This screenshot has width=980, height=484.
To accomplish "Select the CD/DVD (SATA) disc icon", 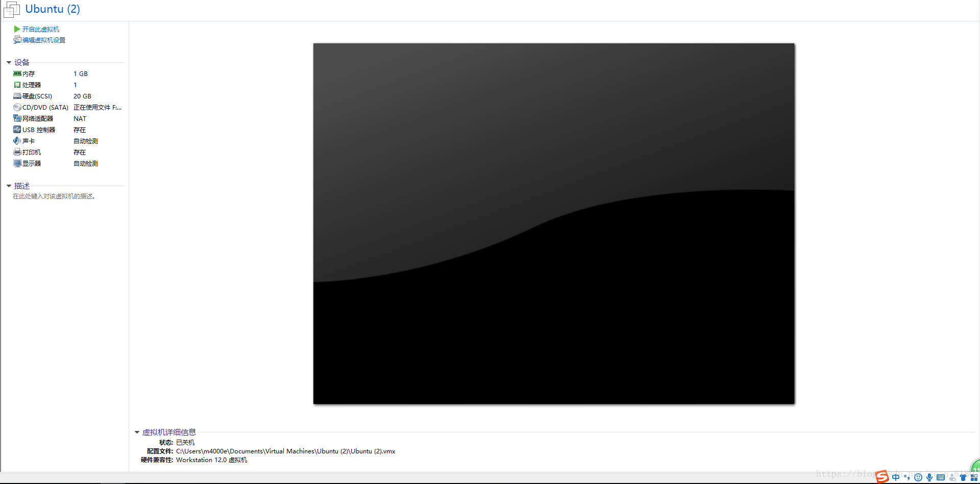I will tap(17, 107).
